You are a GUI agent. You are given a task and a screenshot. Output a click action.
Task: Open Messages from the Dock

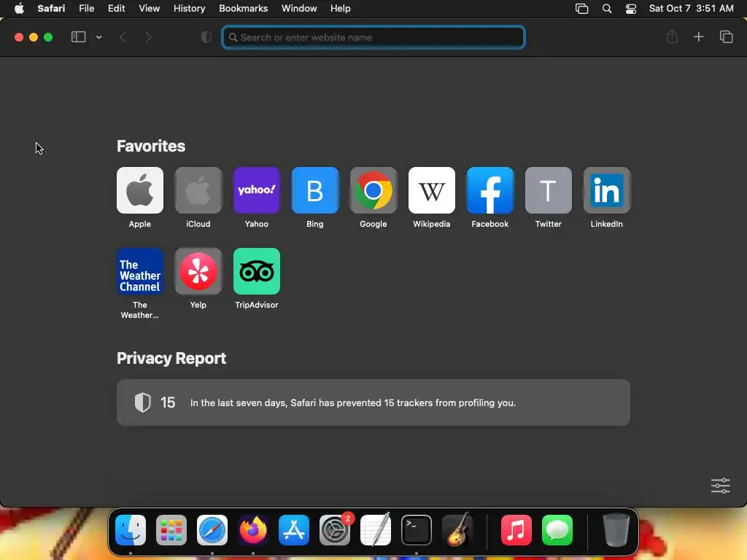557,530
